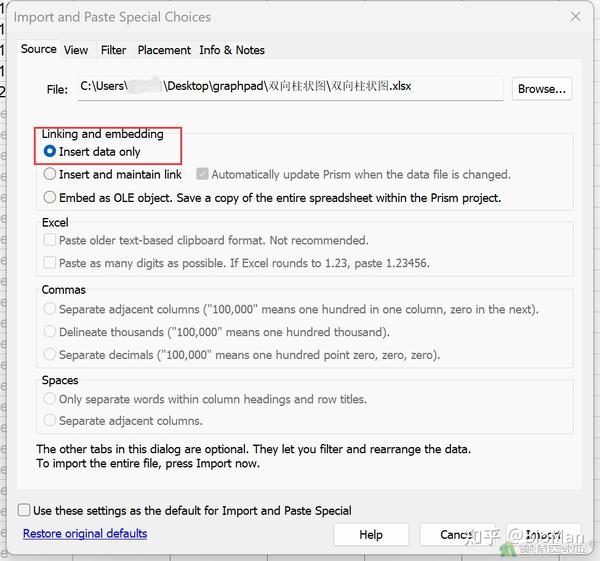The width and height of the screenshot is (600, 561).
Task: Select the Source tab
Action: [38, 49]
